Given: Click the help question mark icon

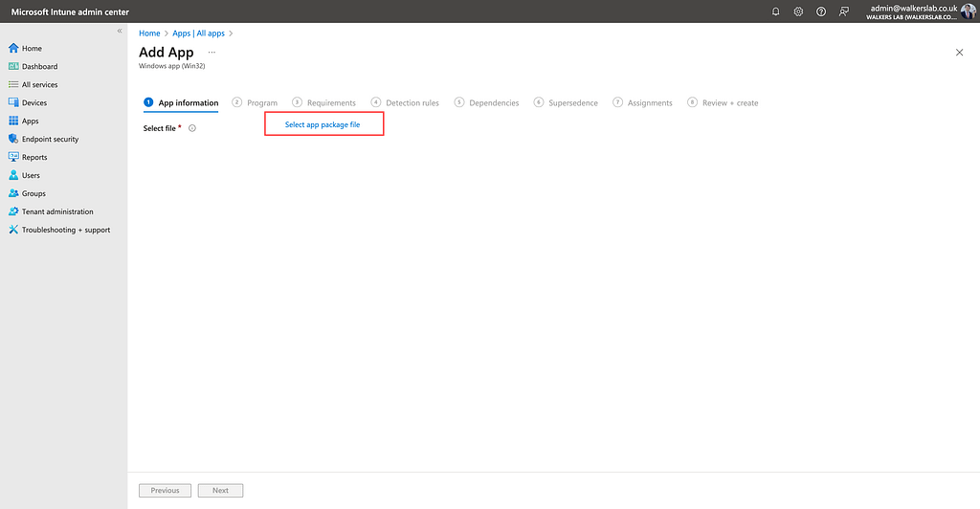Looking at the screenshot, I should click(821, 11).
